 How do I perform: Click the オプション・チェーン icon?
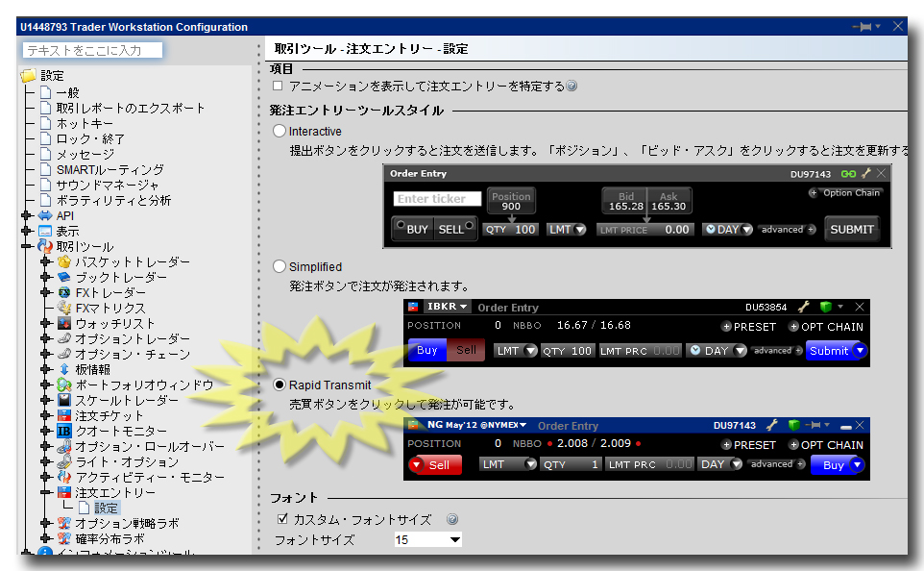pyautogui.click(x=64, y=354)
